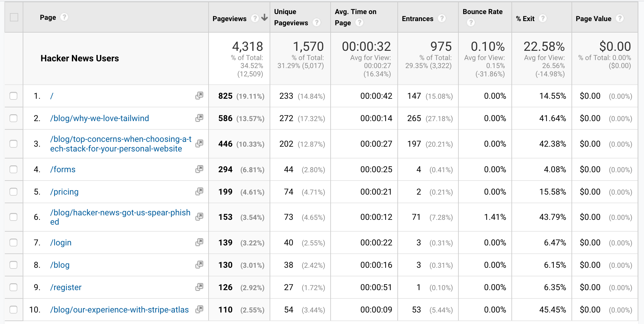The image size is (644, 324).
Task: Sort by the % Exit column header
Action: (525, 19)
